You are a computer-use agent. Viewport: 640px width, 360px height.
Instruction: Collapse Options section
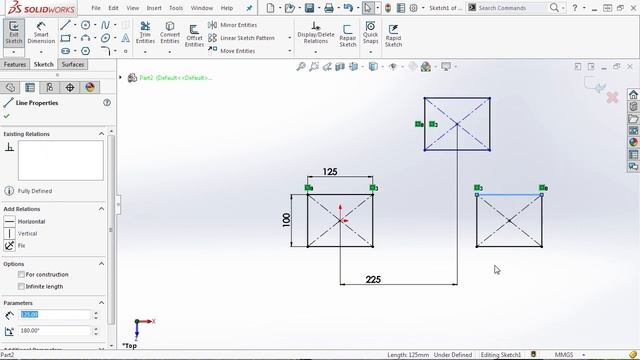101,264
